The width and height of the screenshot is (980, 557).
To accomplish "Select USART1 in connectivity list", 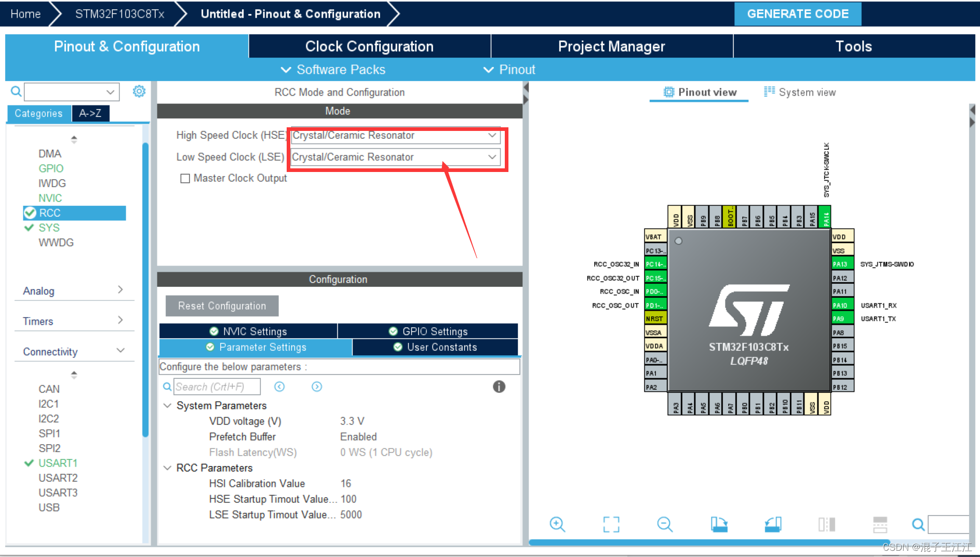I will point(58,463).
